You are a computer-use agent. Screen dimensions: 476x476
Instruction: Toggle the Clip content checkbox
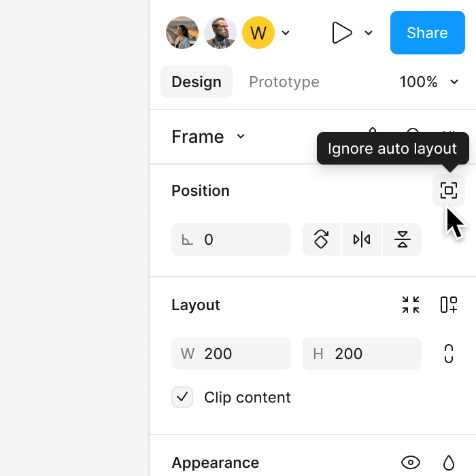182,397
